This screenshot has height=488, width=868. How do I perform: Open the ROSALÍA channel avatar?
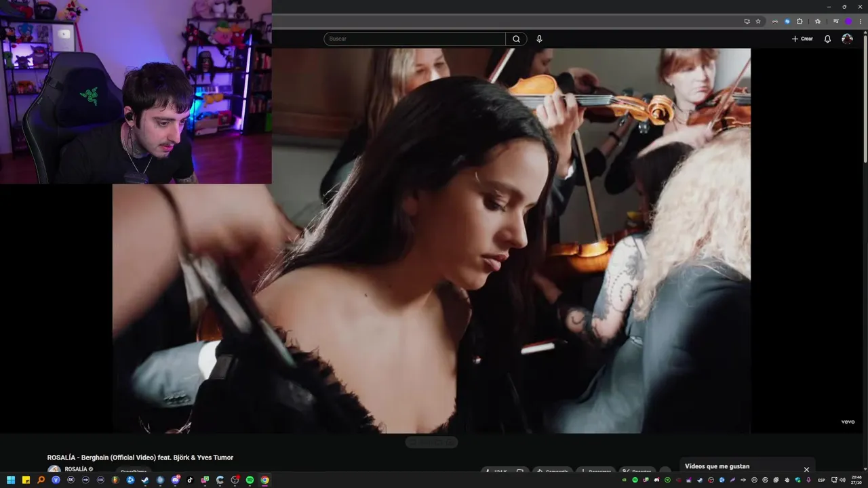54,469
